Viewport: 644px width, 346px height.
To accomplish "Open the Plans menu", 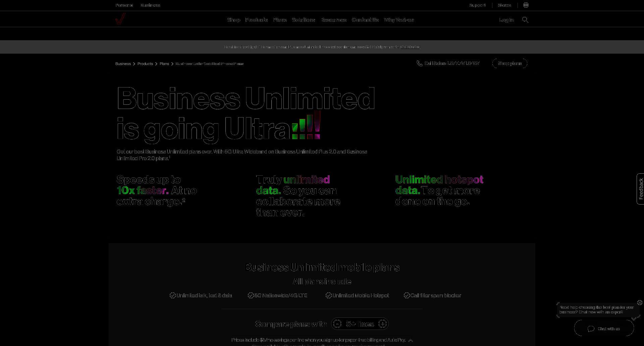I will (280, 20).
